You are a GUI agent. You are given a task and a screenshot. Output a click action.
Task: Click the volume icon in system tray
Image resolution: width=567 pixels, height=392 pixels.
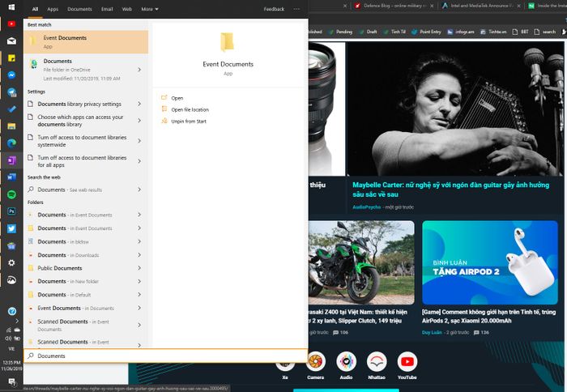pyautogui.click(x=8, y=339)
